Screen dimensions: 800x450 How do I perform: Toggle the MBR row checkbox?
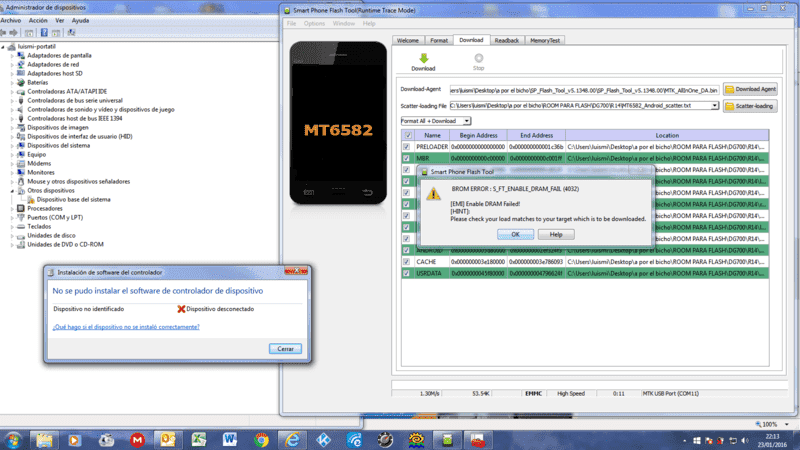pos(407,158)
